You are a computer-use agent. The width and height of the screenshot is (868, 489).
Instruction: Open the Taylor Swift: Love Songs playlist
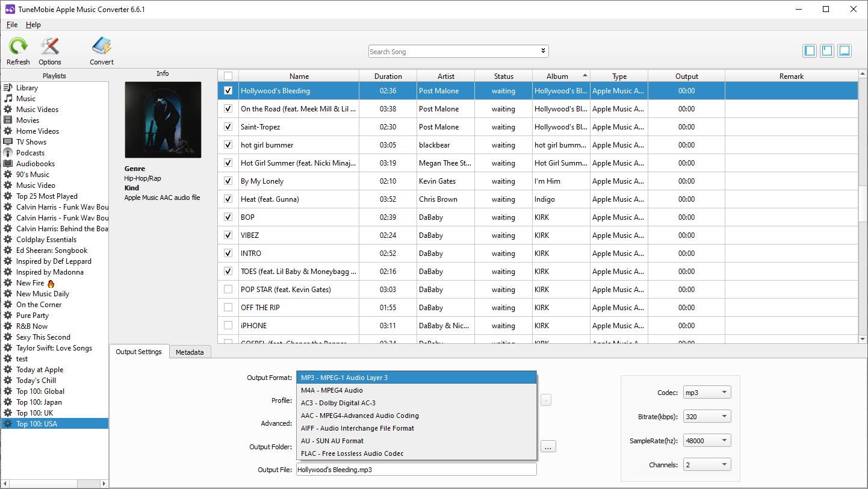54,348
